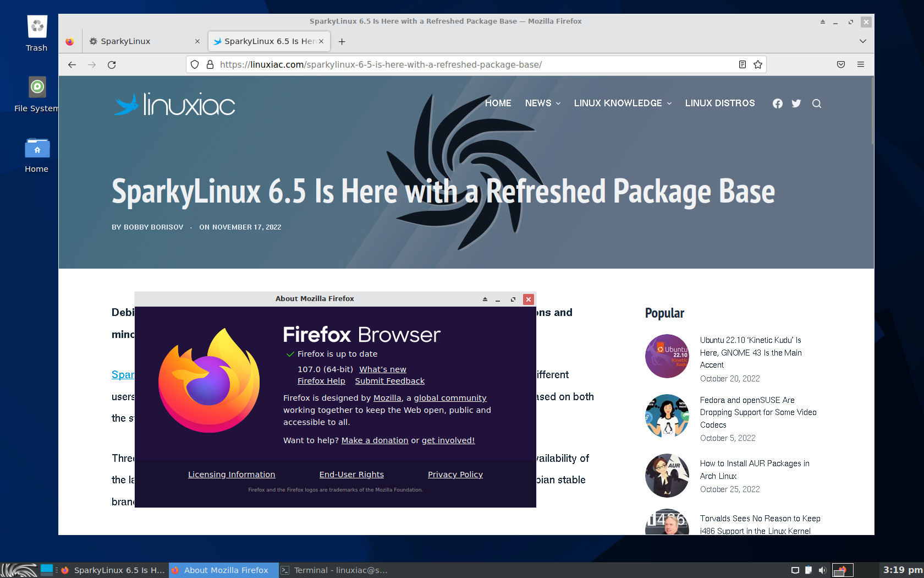Open AUR Packages article thumbnail
Viewport: 924px width, 578px height.
pyautogui.click(x=667, y=476)
